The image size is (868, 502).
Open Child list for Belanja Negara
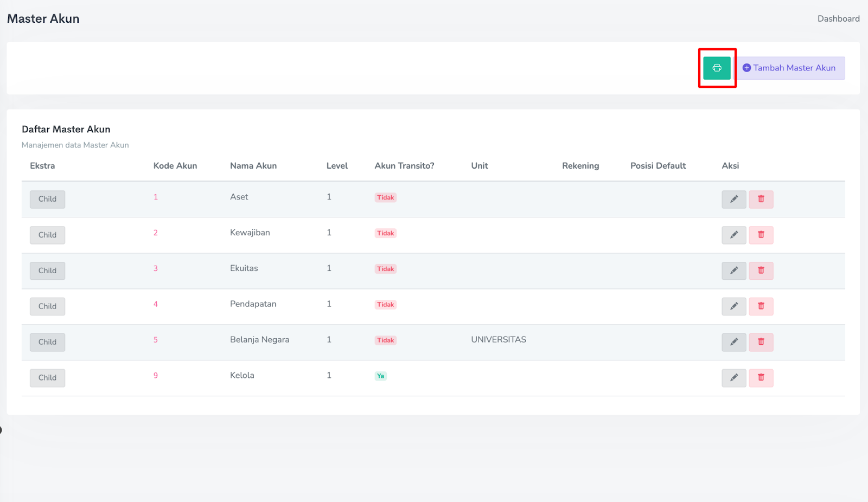[47, 342]
